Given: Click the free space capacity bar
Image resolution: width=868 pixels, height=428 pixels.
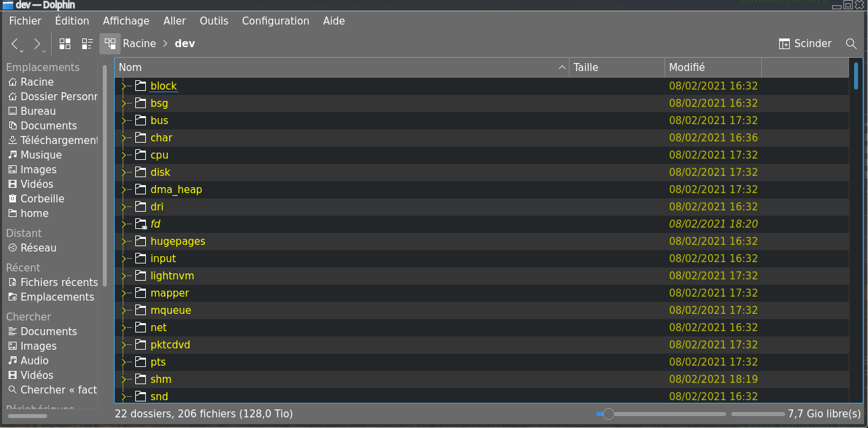Looking at the screenshot, I should 758,414.
